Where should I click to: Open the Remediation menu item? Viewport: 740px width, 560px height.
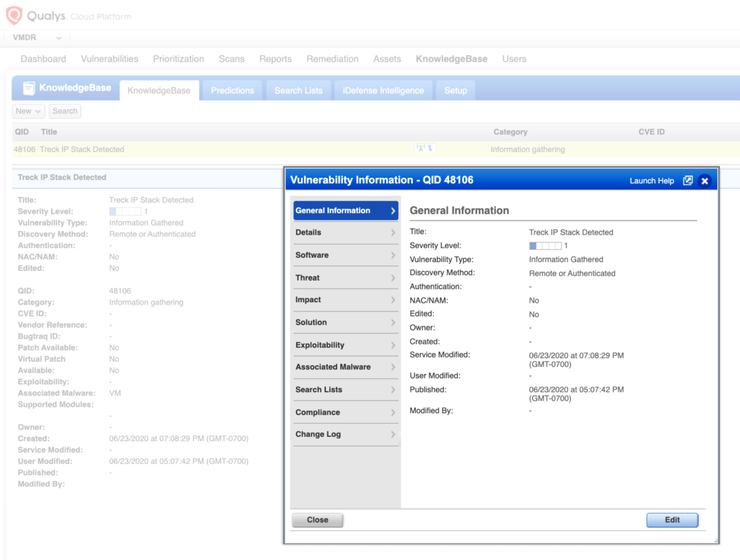point(332,59)
